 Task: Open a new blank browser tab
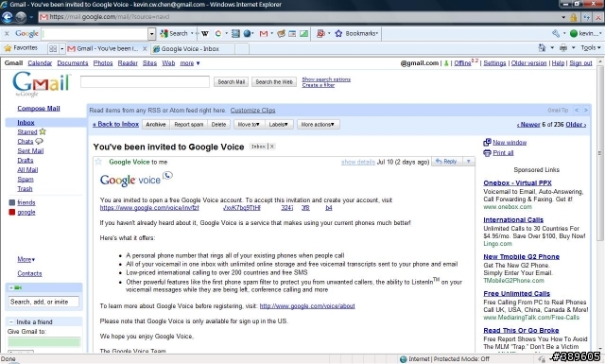pyautogui.click(x=242, y=48)
